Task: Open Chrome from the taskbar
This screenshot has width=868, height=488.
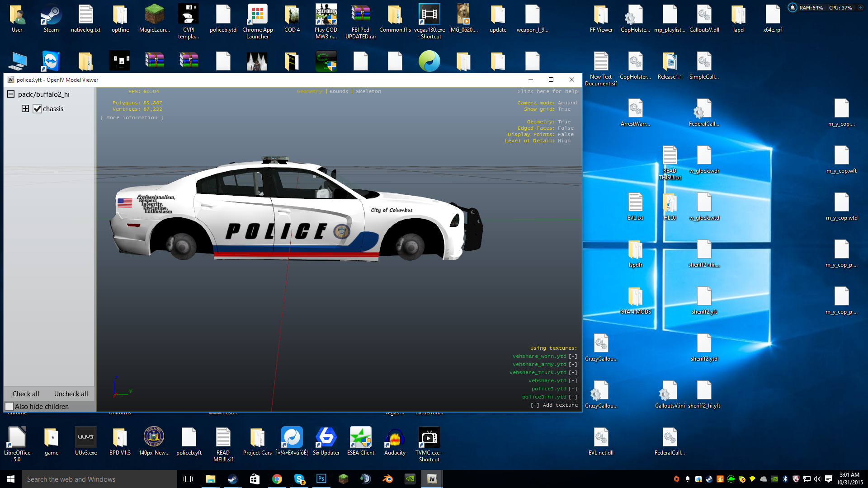Action: coord(277,479)
